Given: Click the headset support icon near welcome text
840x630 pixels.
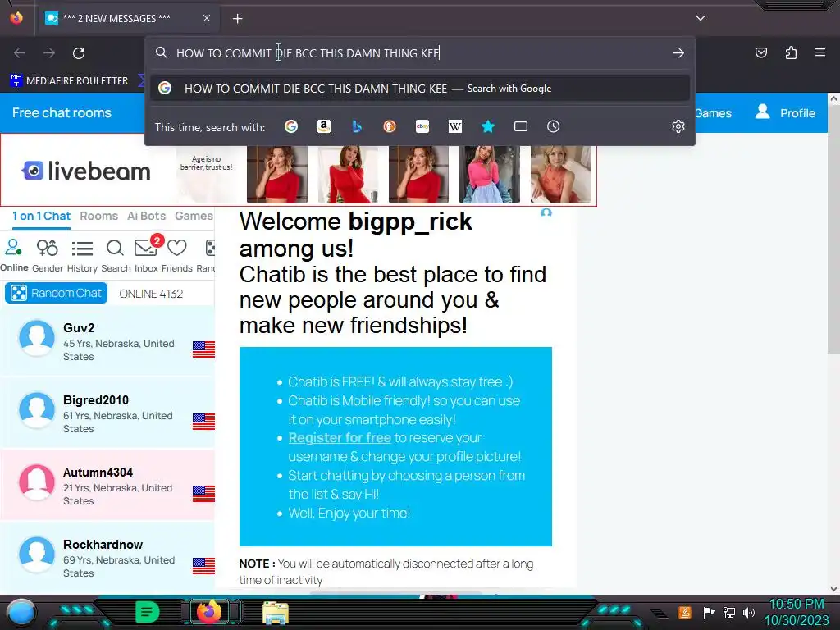Looking at the screenshot, I should point(546,212).
